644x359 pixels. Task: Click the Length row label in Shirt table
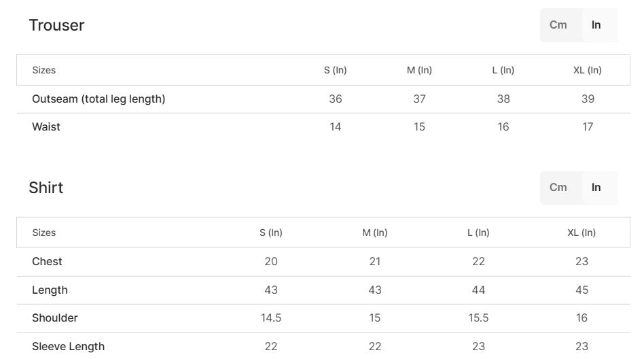point(50,290)
